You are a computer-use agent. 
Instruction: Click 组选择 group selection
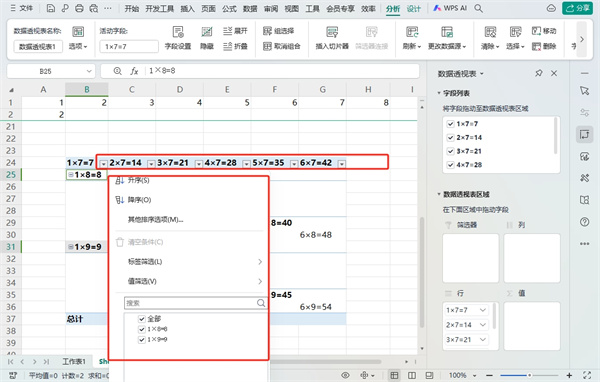pyautogui.click(x=279, y=31)
